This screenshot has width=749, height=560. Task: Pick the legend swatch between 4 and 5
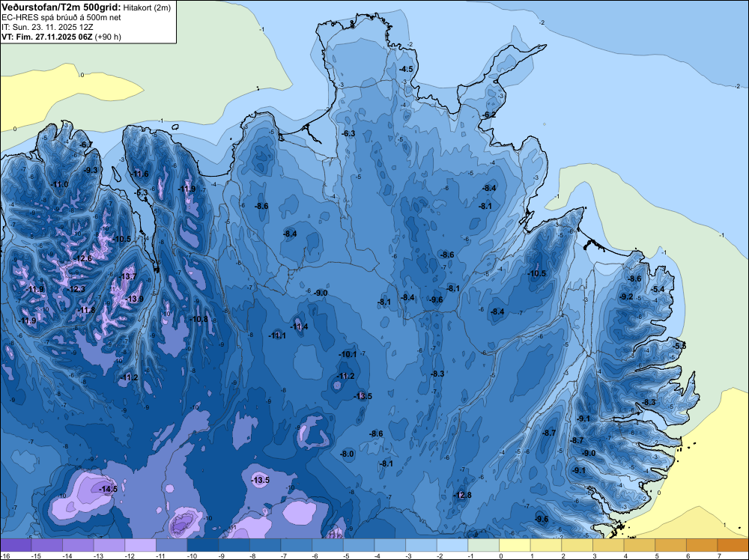[x=640, y=545]
